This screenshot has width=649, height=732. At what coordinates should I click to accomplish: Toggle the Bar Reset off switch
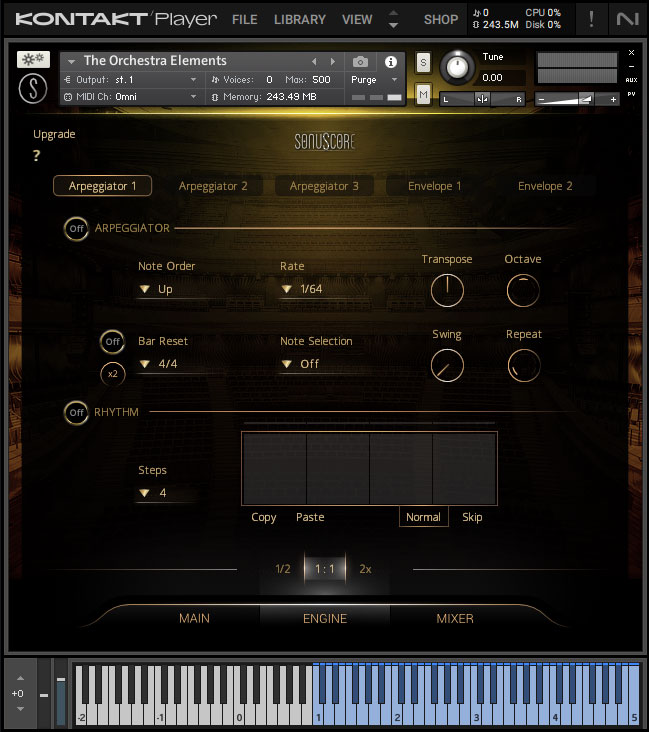[x=113, y=342]
